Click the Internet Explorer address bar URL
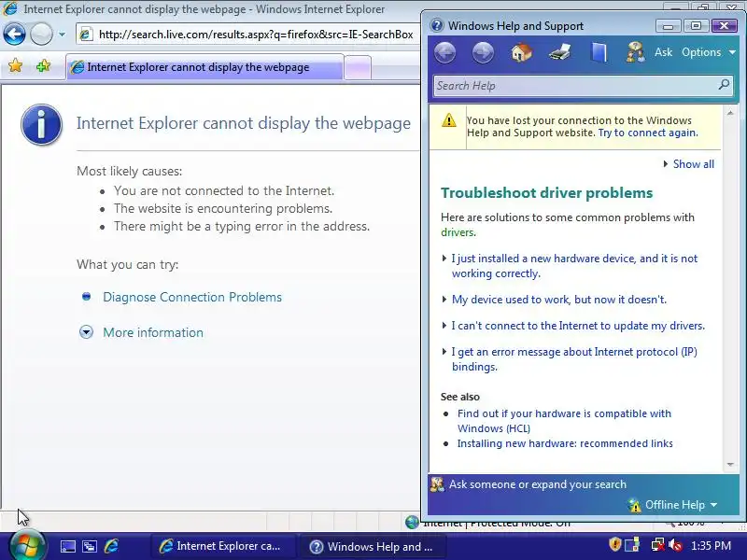Viewport: 747px width, 560px height. (255, 35)
